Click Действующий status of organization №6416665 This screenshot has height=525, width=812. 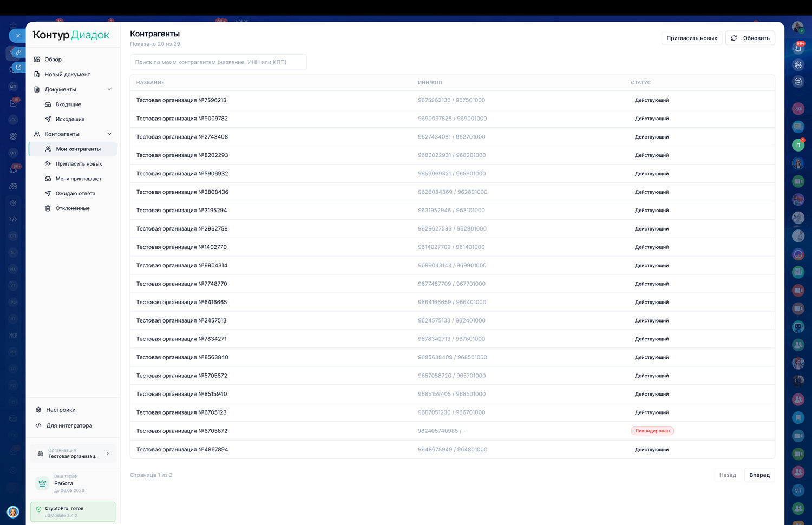pyautogui.click(x=652, y=303)
